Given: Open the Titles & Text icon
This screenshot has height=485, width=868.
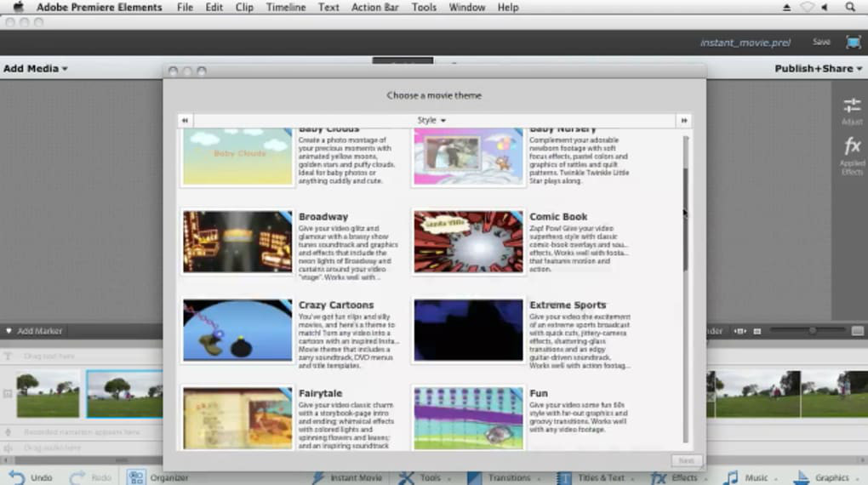Looking at the screenshot, I should click(564, 477).
